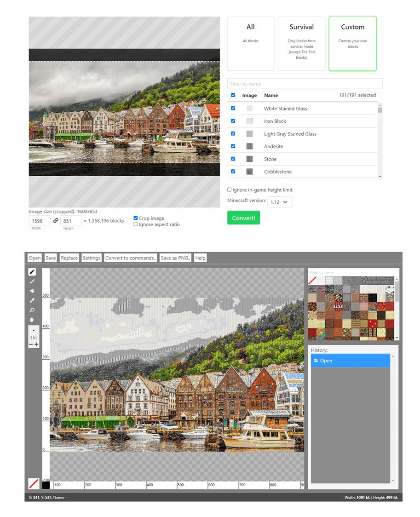The height and width of the screenshot is (517, 420).
Task: Select the TNT block in palette
Action: click(x=338, y=306)
